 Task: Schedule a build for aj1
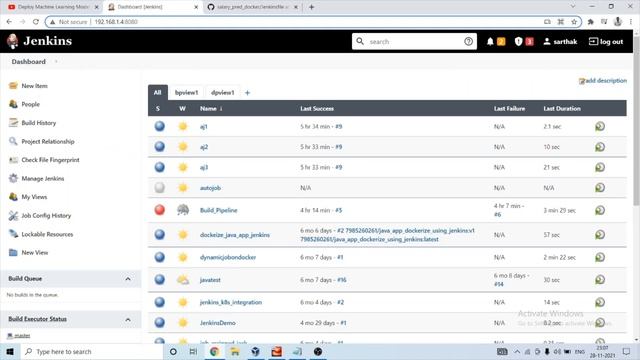coord(600,127)
